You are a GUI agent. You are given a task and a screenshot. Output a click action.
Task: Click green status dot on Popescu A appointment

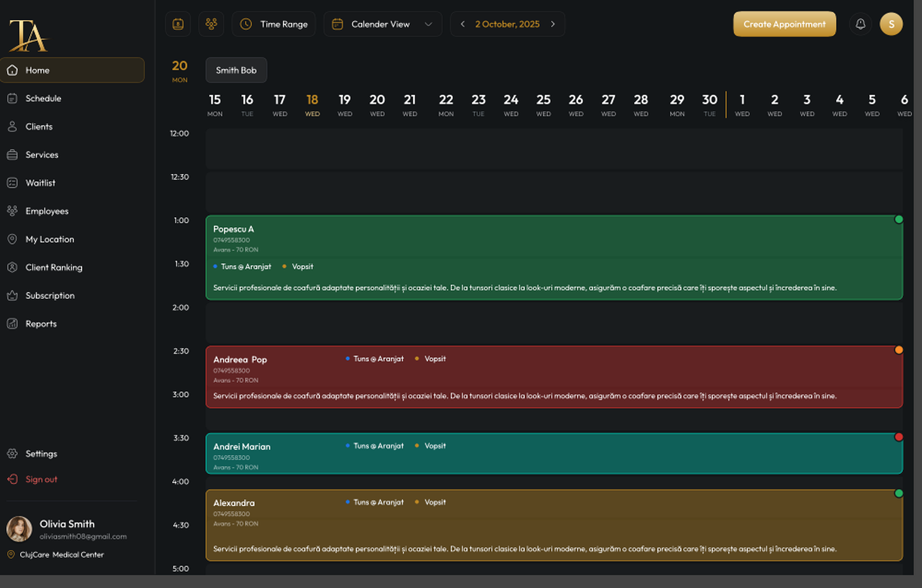(x=898, y=220)
